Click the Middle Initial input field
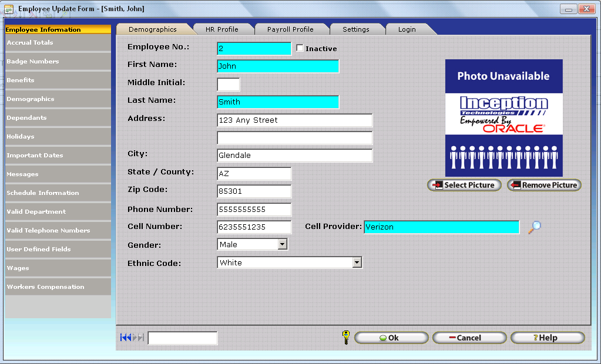This screenshot has height=364, width=601. click(x=228, y=84)
